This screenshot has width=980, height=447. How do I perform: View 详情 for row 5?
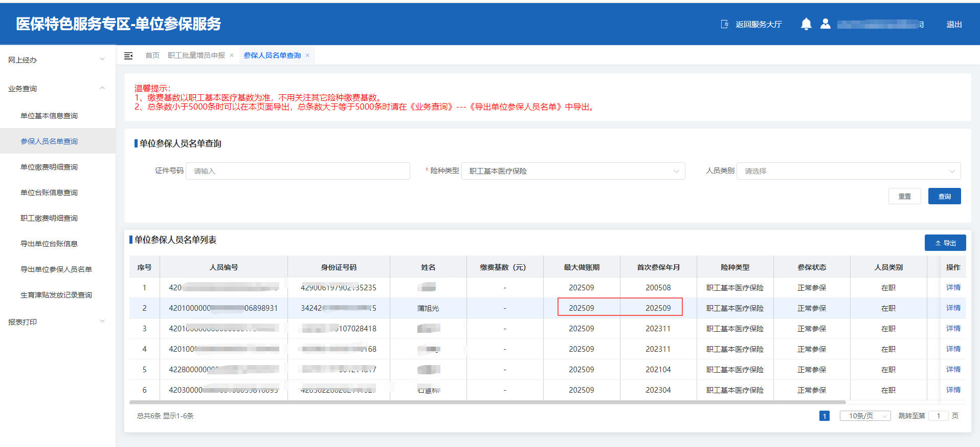pyautogui.click(x=953, y=369)
